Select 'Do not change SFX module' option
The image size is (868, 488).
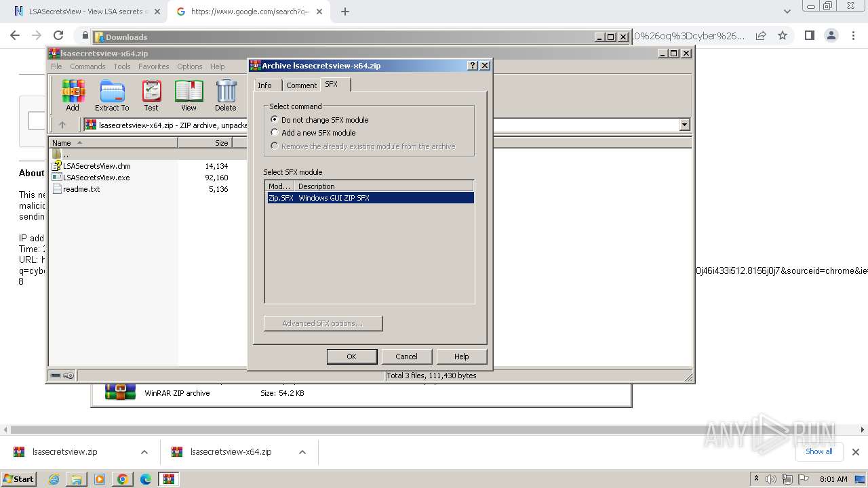coord(319,120)
